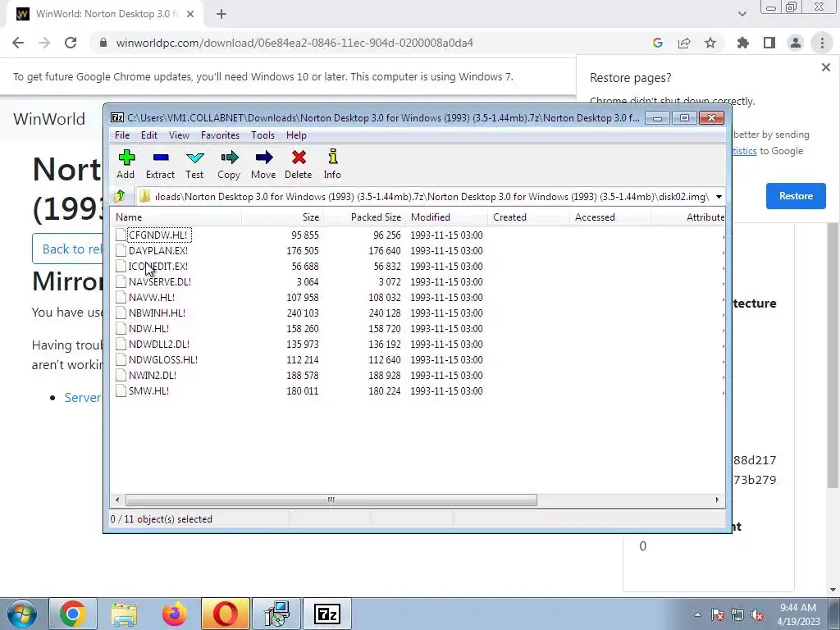Run the Test archive tool
The image size is (840, 630).
(194, 164)
